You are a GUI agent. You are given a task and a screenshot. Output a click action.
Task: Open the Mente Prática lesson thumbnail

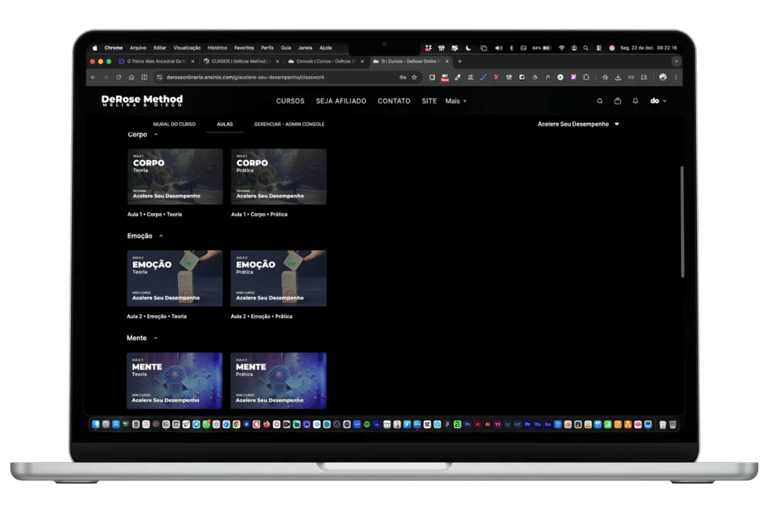pos(278,381)
